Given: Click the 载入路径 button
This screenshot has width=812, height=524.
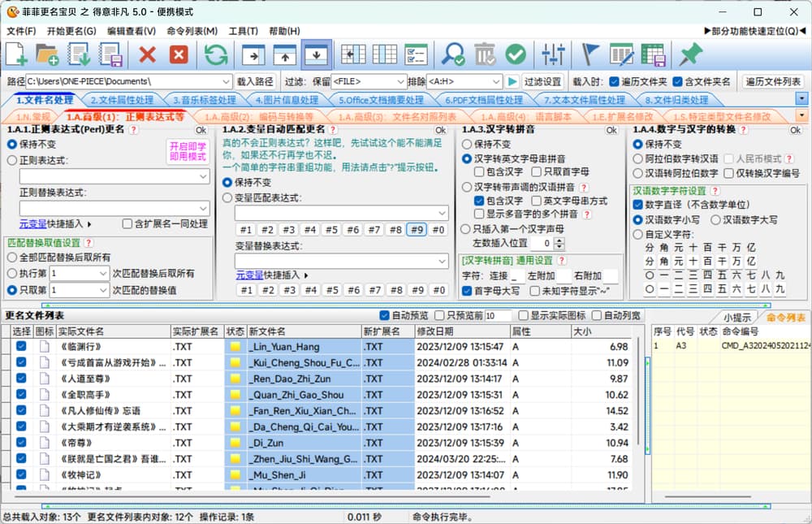Looking at the screenshot, I should point(255,81).
